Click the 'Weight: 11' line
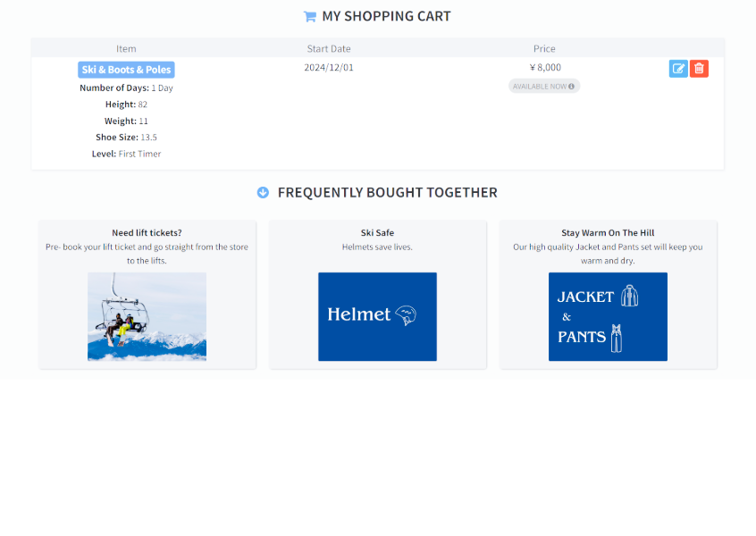 coord(126,121)
